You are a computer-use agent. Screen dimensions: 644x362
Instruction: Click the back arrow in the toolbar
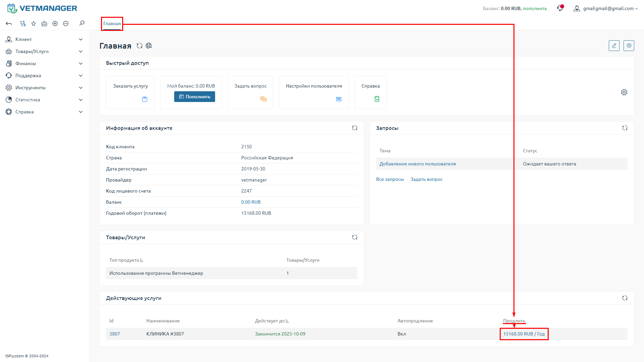9,23
